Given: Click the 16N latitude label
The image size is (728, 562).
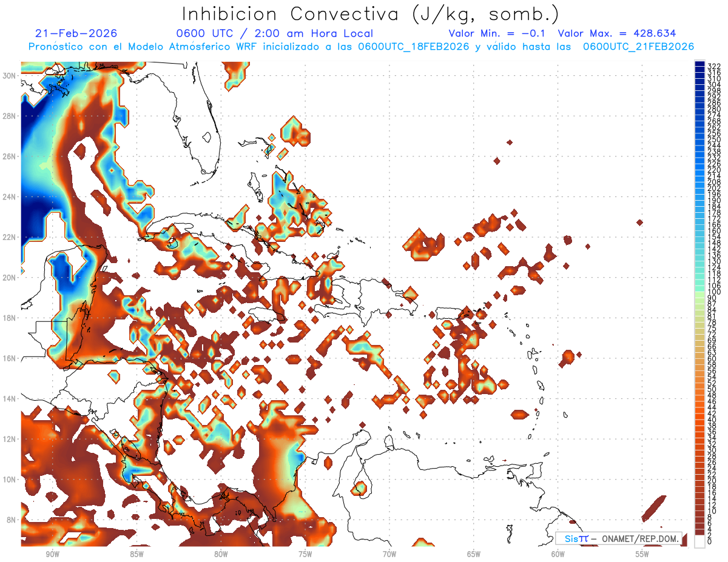Looking at the screenshot, I should coord(10,358).
